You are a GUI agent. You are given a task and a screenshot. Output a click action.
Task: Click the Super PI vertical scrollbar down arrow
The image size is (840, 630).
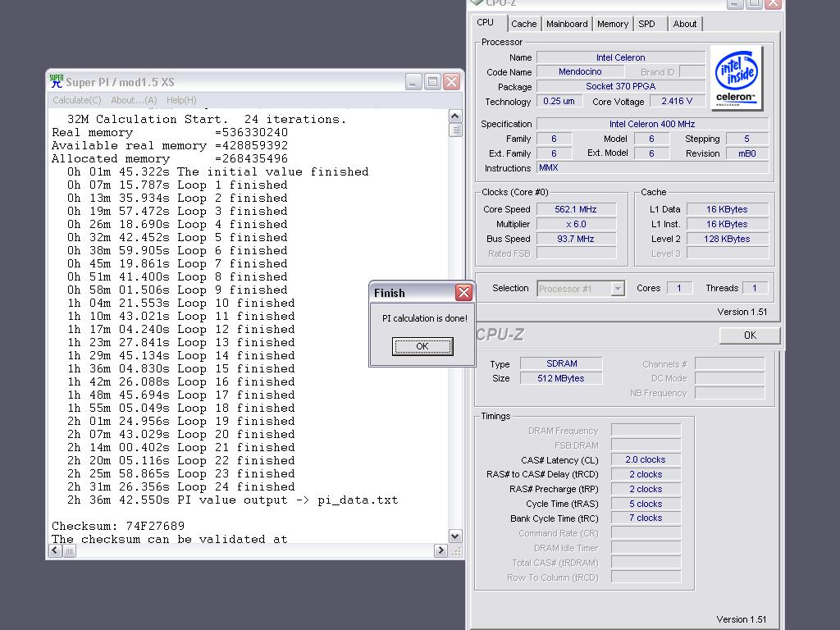455,536
